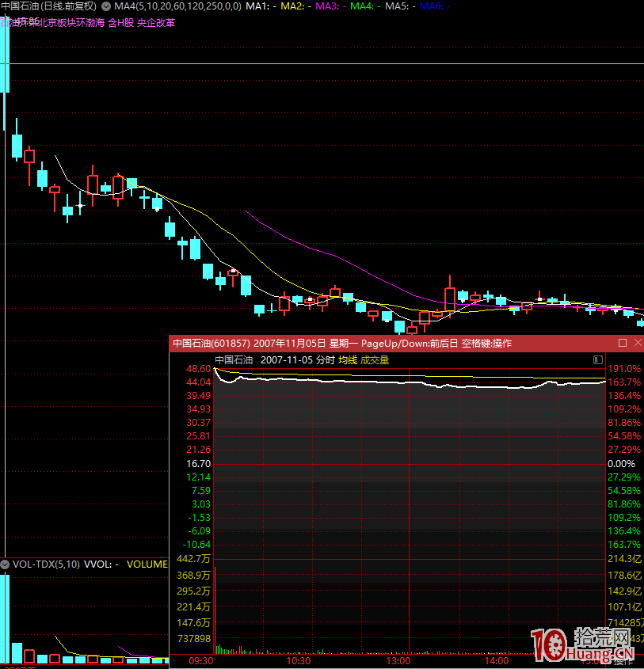Open the 含H股 sector tag
Screen dimensions: 644x669
pos(120,22)
